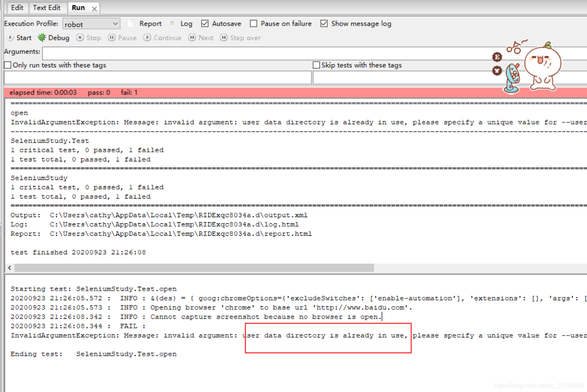Image resolution: width=587 pixels, height=392 pixels.
Task: Disable Show message log
Action: coord(324,23)
